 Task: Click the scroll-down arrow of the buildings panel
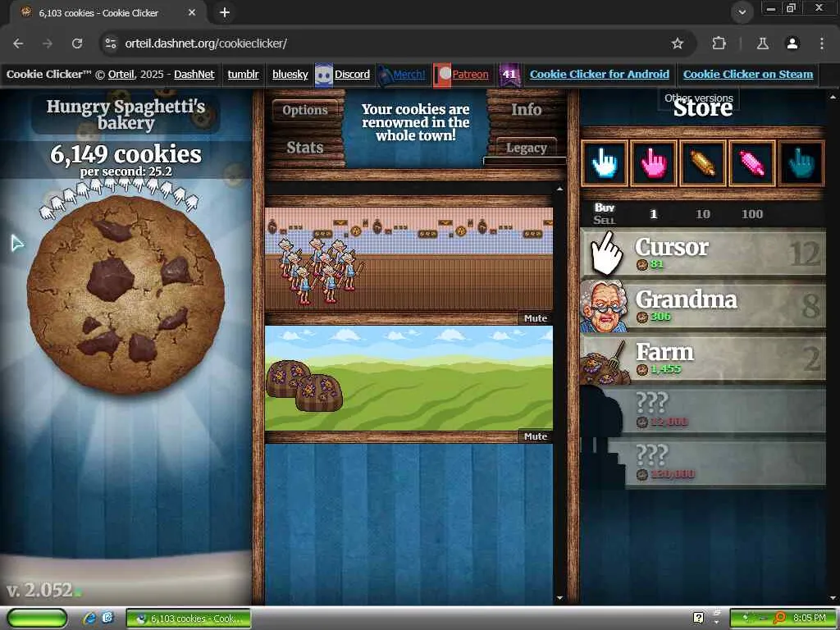(x=559, y=598)
